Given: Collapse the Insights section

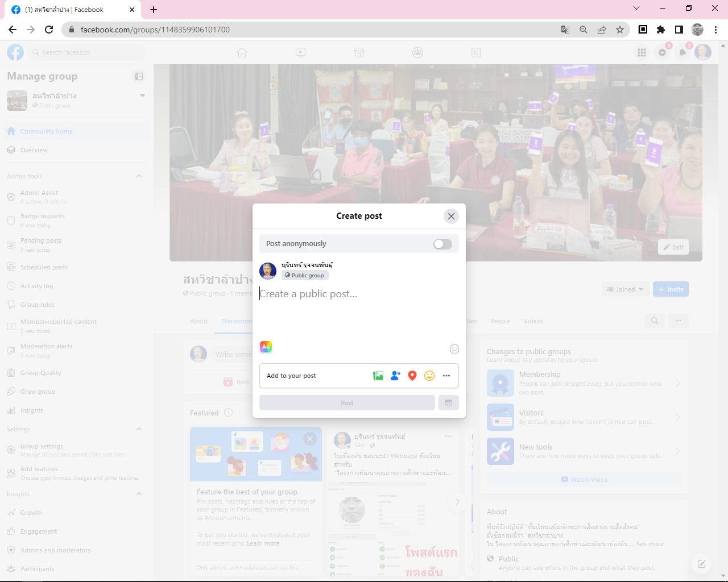Looking at the screenshot, I should [139, 494].
